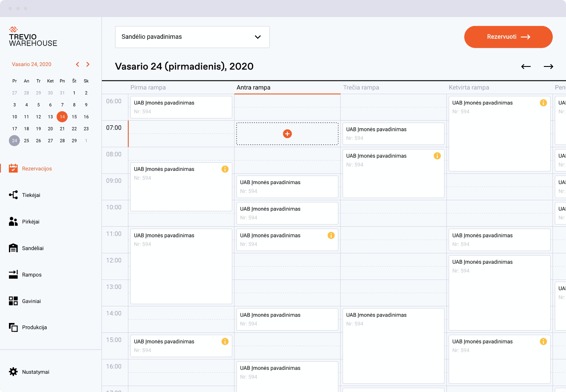Open Nustatymai settings gear icon

click(x=13, y=372)
